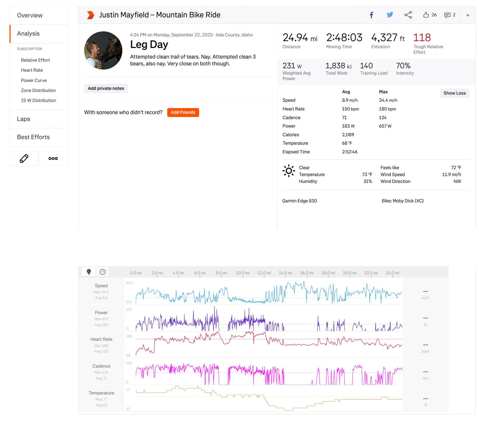Image resolution: width=479 pixels, height=448 pixels.
Task: Click the Add Friends button
Action: 183,113
